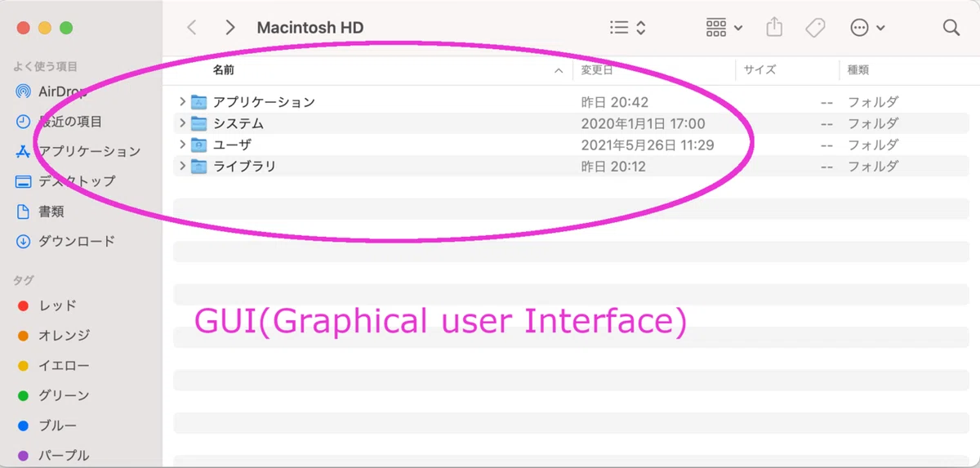
Task: Click the date 2021年5月26日 11:29
Action: click(x=648, y=145)
